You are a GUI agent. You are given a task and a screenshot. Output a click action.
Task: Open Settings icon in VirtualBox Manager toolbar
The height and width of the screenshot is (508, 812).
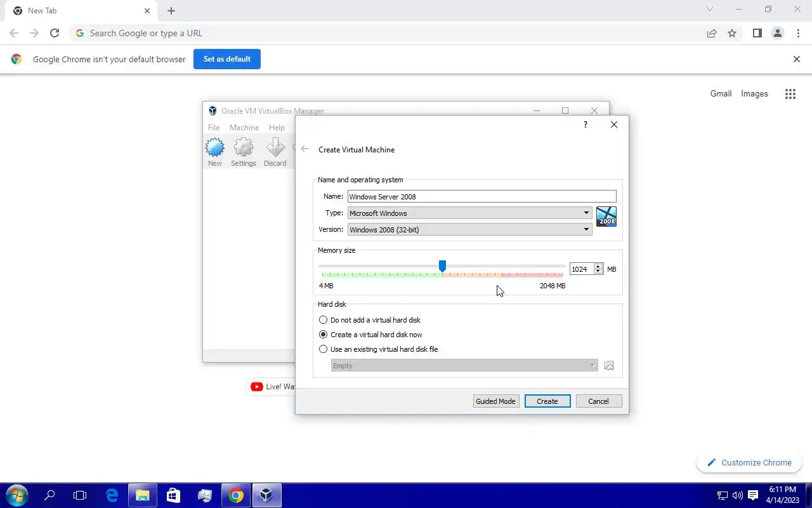[244, 148]
